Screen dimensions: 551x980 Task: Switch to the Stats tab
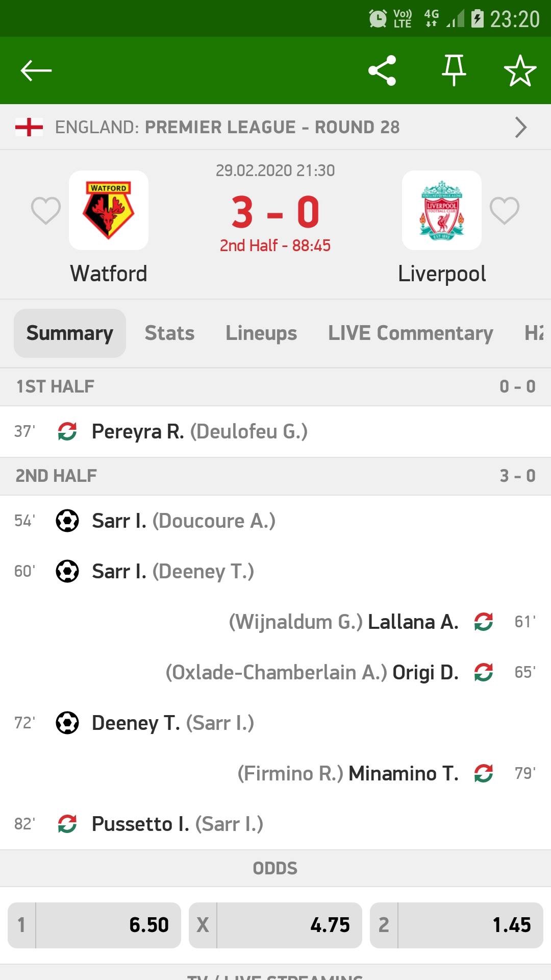click(x=169, y=333)
